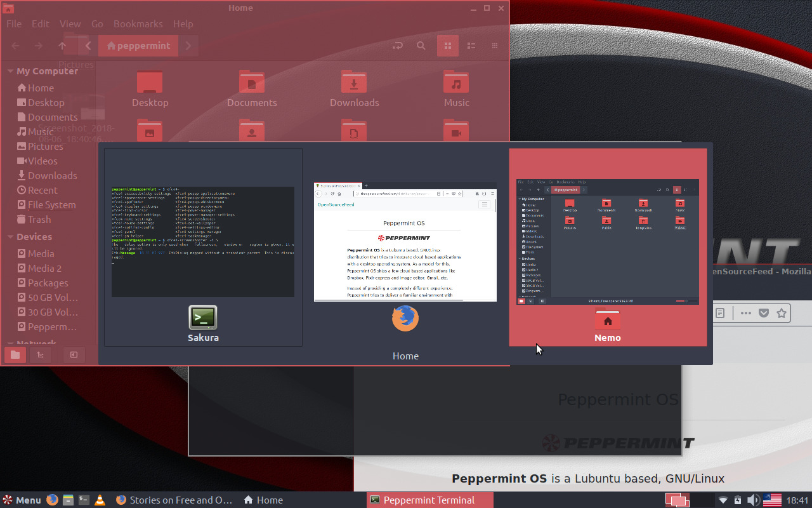
Task: Open the terminal launcher in the taskbar
Action: tap(83, 500)
